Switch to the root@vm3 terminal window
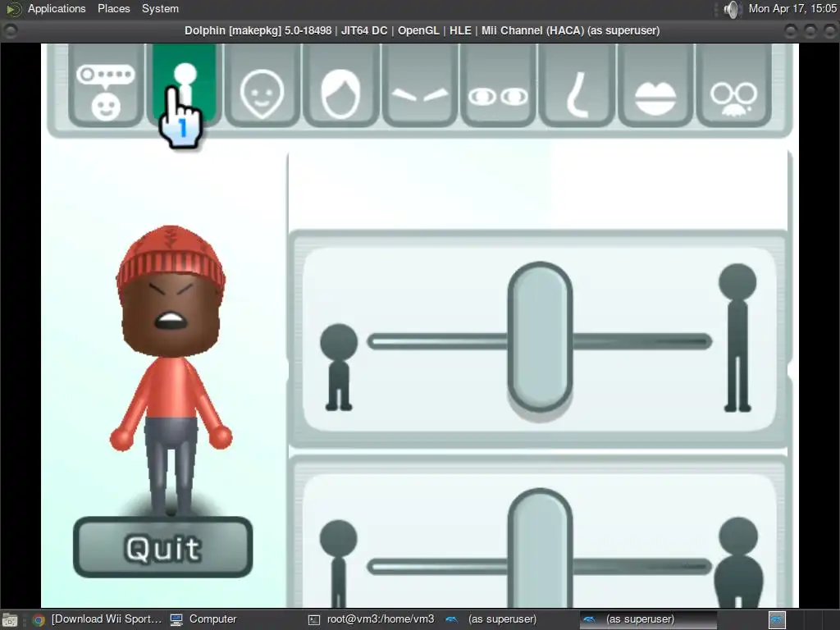Viewport: 840px width, 630px height. tap(372, 619)
